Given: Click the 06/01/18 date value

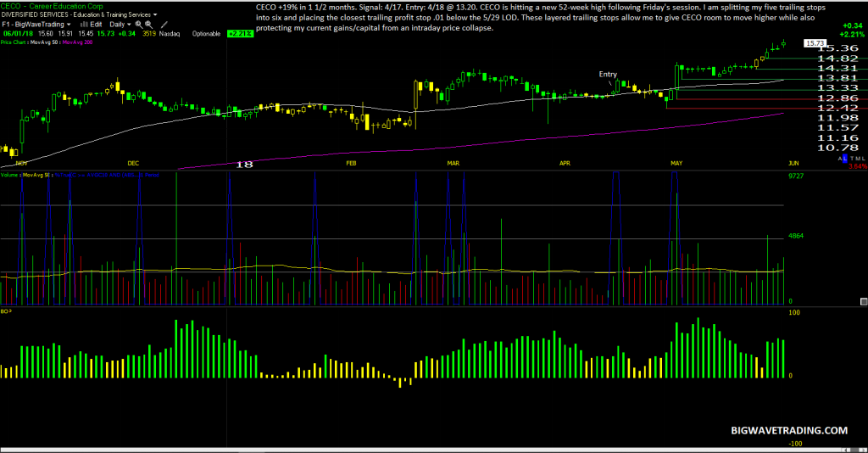Looking at the screenshot, I should click(x=19, y=34).
